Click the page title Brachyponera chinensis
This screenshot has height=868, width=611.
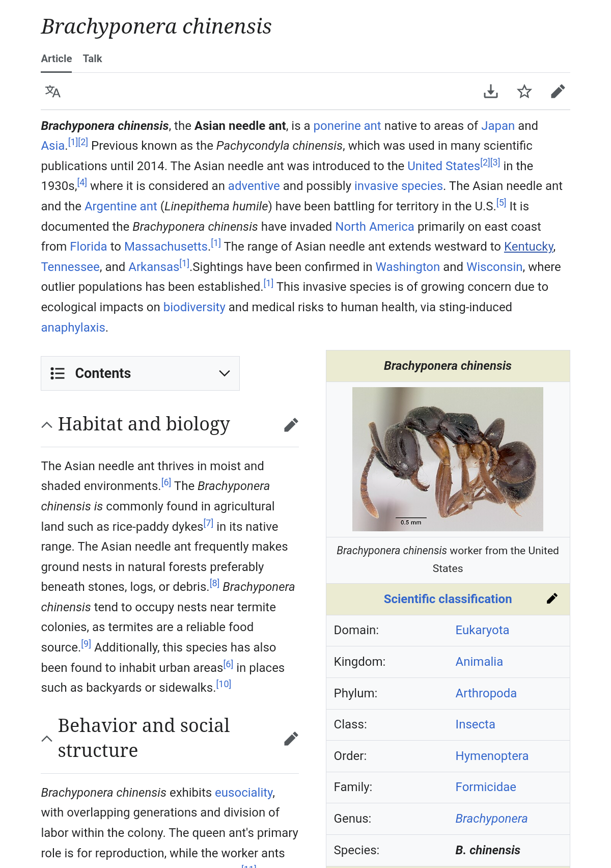coord(156,26)
